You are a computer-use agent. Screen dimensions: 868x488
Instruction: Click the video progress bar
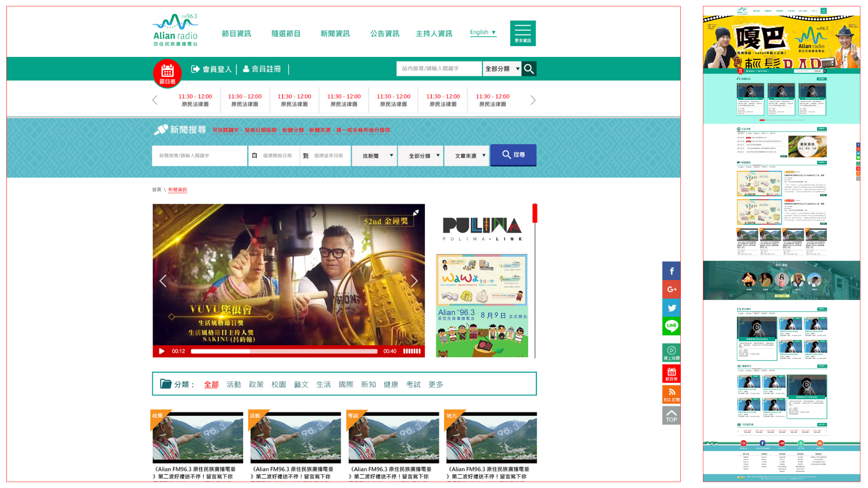284,351
